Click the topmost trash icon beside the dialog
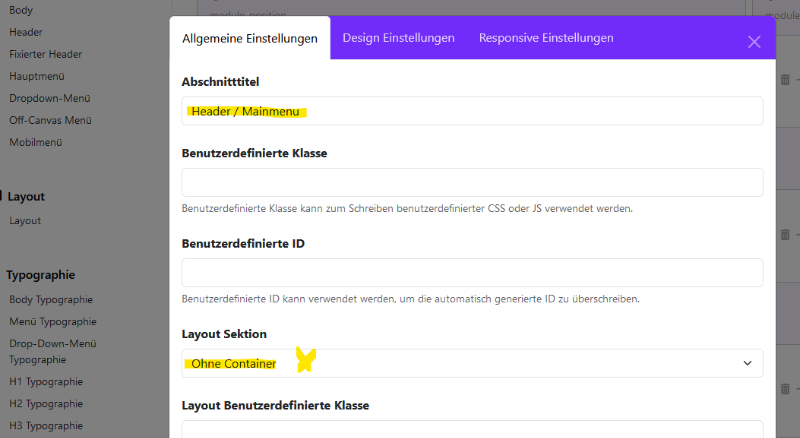 pos(785,80)
